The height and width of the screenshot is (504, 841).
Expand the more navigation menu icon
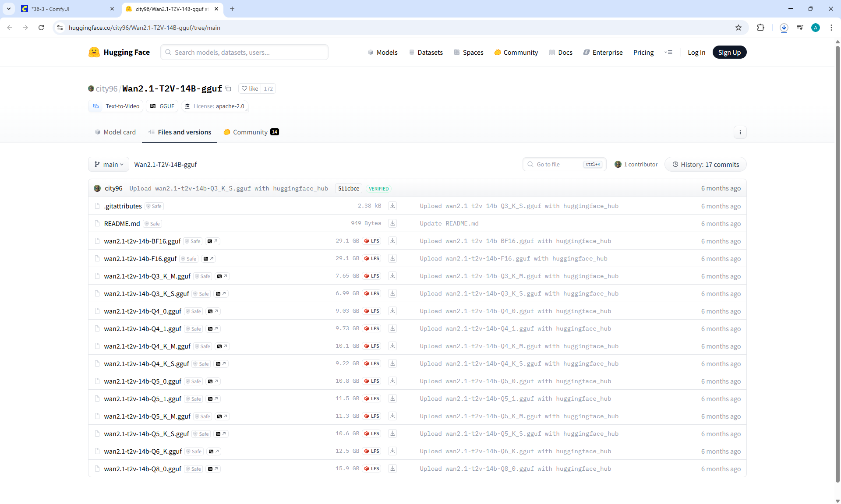point(668,52)
